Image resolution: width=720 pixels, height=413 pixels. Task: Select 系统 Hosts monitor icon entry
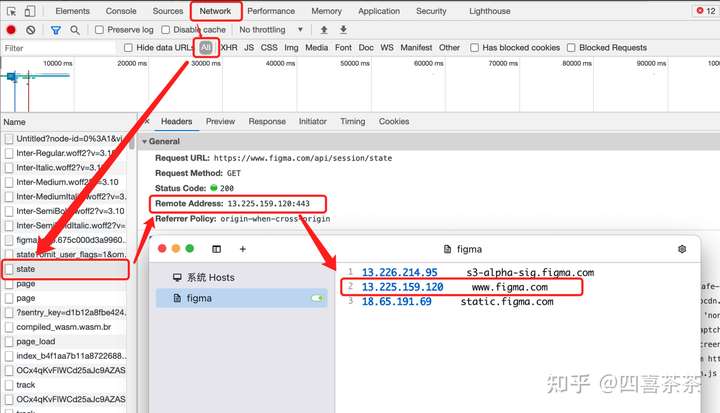(x=203, y=277)
